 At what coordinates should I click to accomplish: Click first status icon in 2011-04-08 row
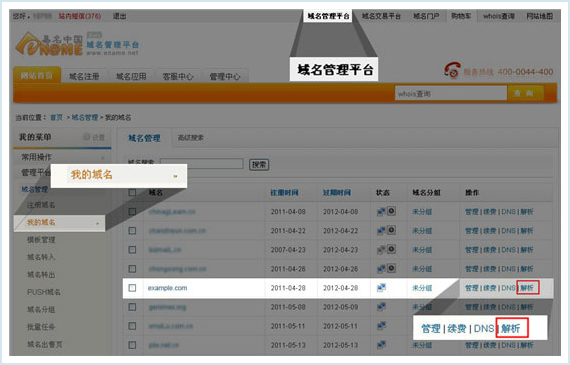381,212
